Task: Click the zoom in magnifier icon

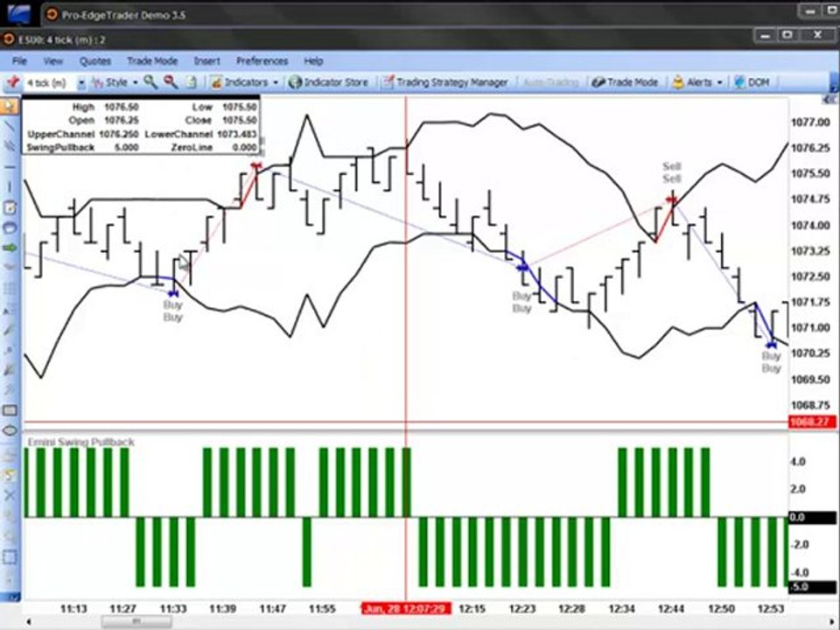Action: tap(150, 81)
